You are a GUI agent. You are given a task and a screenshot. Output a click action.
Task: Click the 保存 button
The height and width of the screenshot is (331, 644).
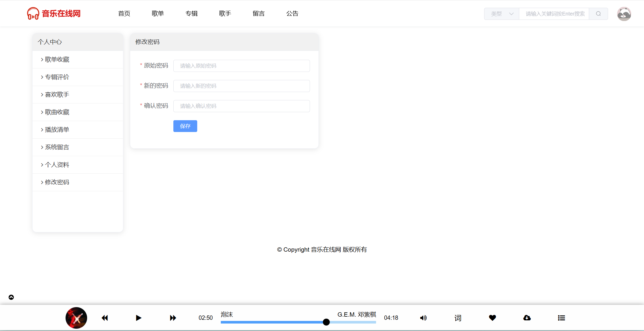tap(185, 126)
